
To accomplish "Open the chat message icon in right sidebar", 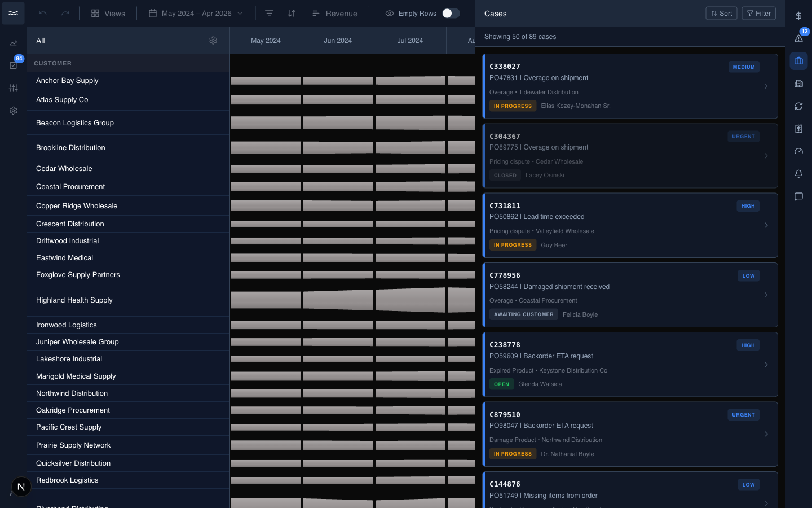I will click(x=798, y=196).
